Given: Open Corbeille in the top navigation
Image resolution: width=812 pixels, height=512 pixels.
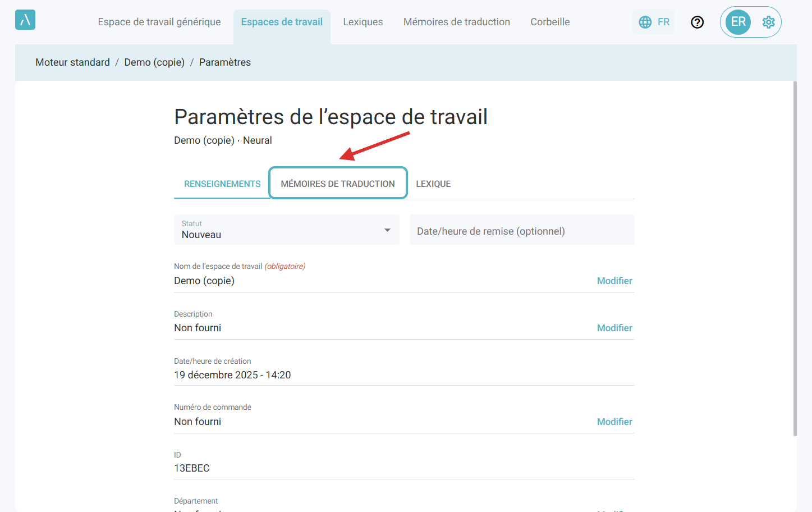Looking at the screenshot, I should [x=550, y=22].
